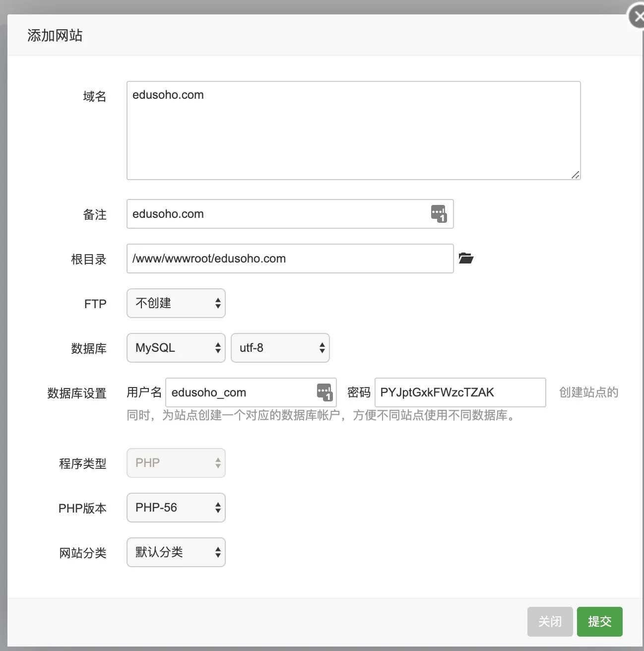Open folder browser for root directory
644x651 pixels.
point(466,258)
